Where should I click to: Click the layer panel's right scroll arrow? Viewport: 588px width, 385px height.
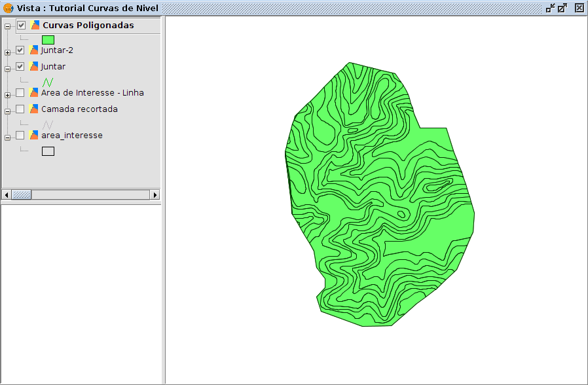click(155, 194)
